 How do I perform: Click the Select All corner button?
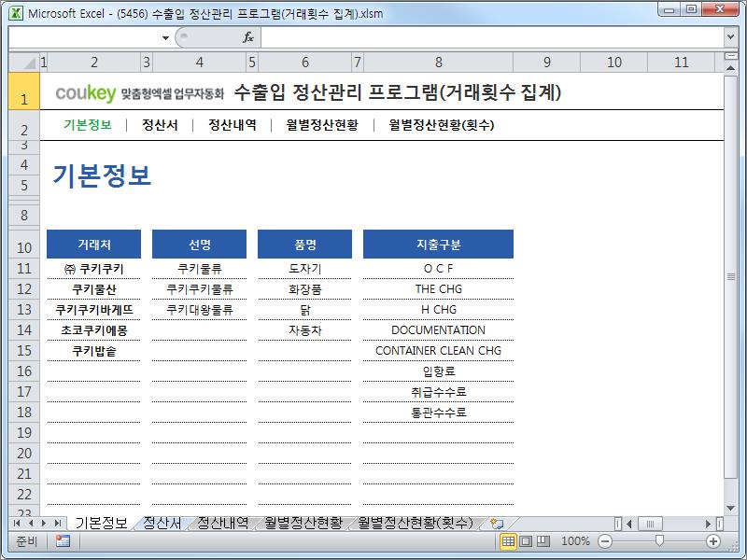24,62
